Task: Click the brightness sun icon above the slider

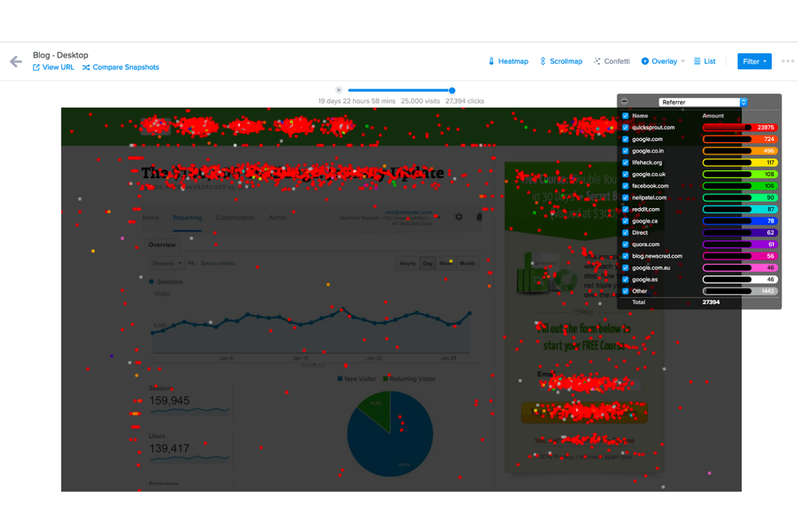Action: pos(338,89)
